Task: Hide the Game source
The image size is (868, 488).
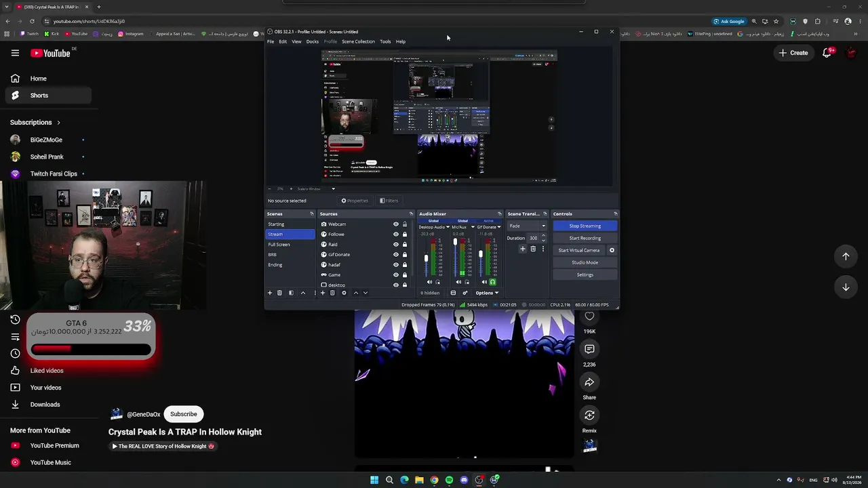Action: tap(396, 275)
